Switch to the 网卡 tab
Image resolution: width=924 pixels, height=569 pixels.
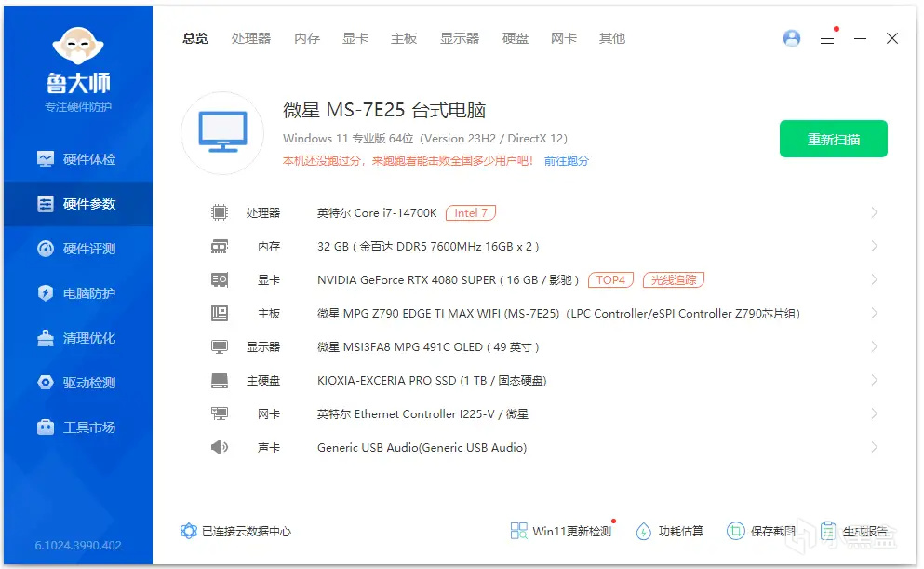click(563, 38)
